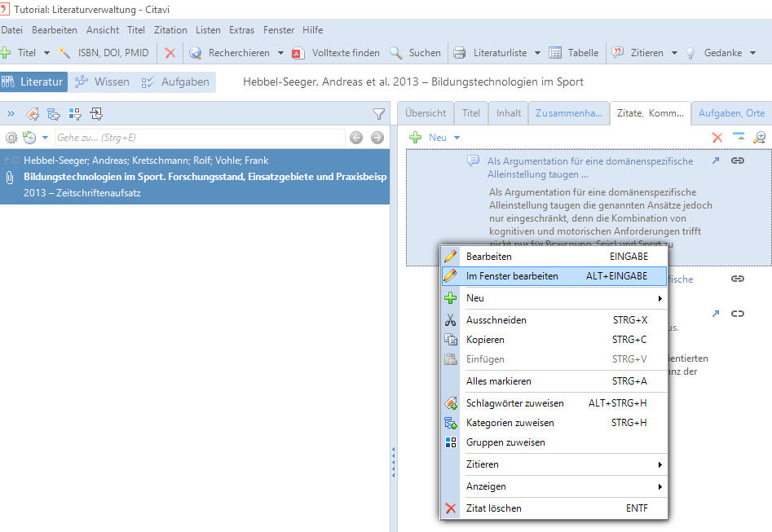The height and width of the screenshot is (532, 772).
Task: Choose Schlagwörter zuweisen
Action: coord(554,403)
